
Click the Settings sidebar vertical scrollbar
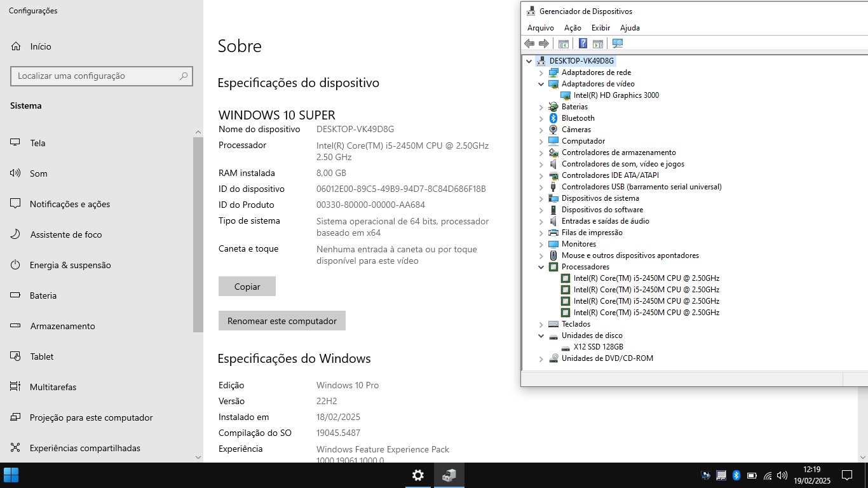click(x=198, y=234)
